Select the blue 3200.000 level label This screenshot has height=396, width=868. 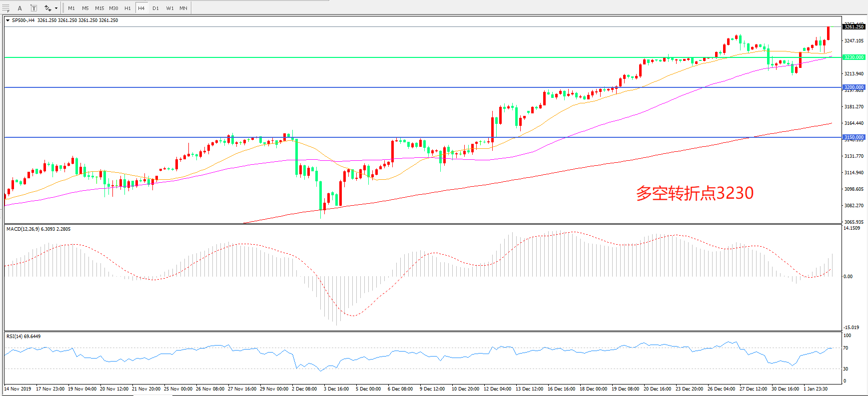(854, 87)
